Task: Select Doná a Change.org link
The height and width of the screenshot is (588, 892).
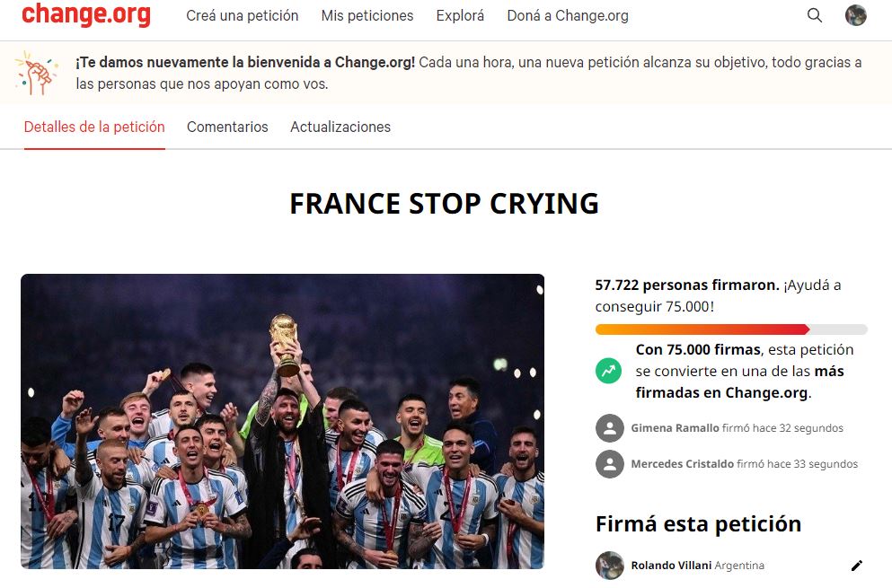Action: coord(568,16)
